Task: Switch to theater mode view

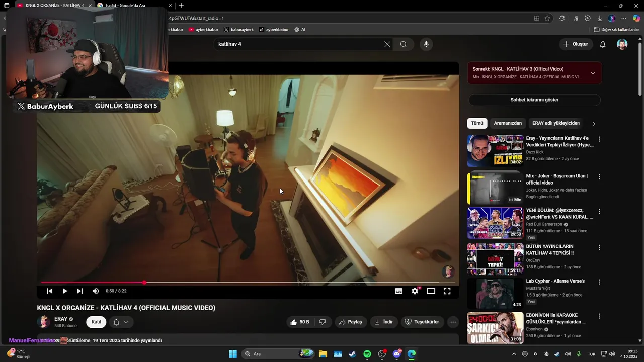Action: 431,291
